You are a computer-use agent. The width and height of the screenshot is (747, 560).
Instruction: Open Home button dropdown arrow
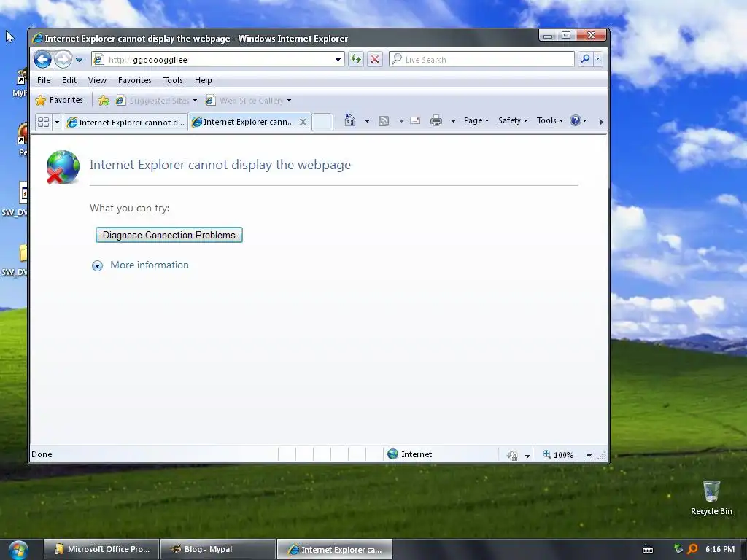pos(367,121)
